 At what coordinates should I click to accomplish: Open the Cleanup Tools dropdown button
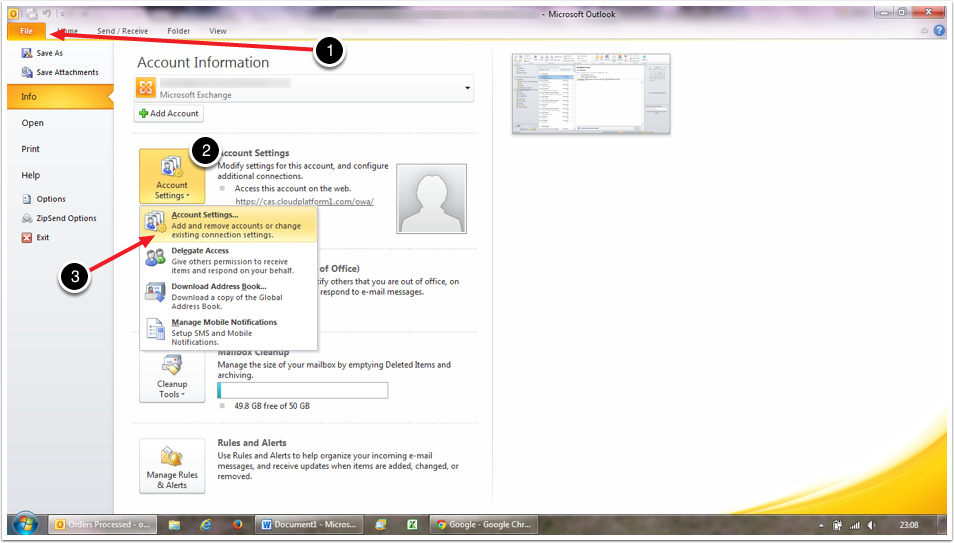[172, 377]
